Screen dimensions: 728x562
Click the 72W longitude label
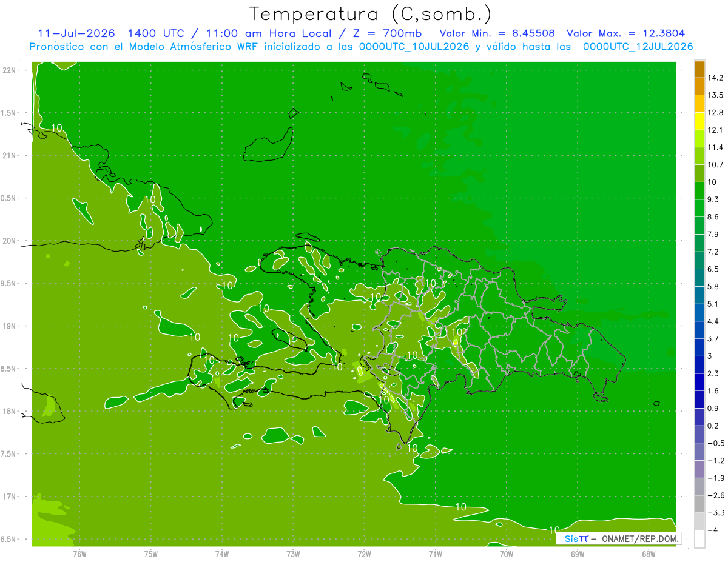[364, 554]
